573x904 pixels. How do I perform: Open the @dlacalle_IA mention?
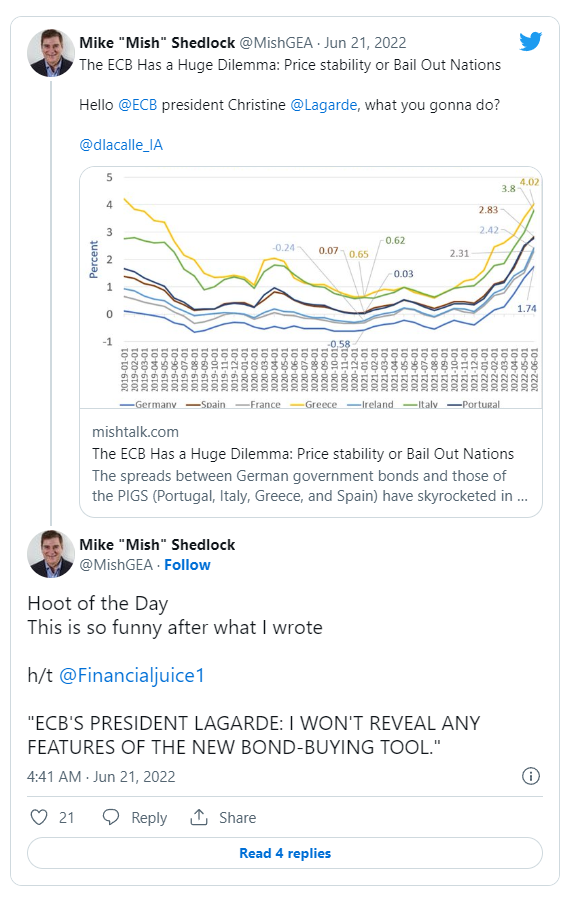coord(121,145)
